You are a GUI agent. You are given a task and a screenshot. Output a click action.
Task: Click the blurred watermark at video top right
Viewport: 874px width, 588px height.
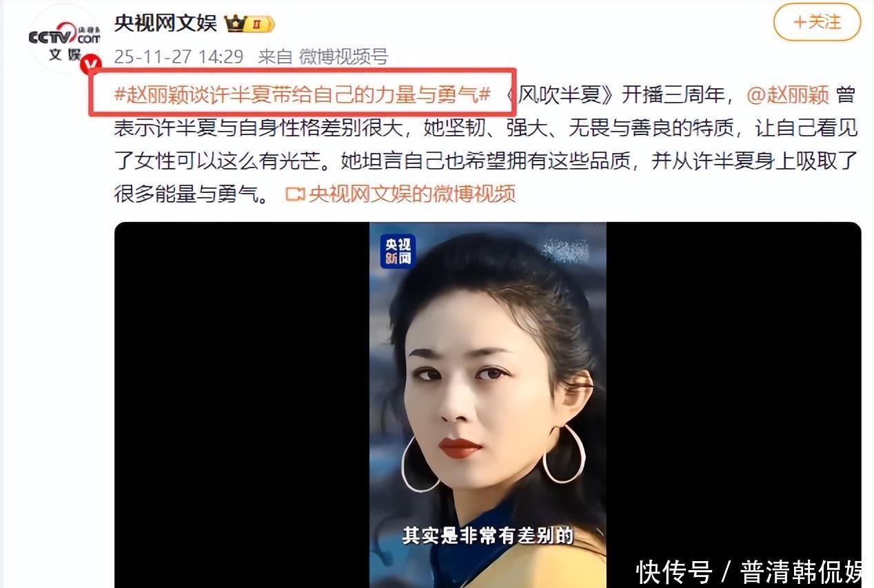pyautogui.click(x=564, y=250)
